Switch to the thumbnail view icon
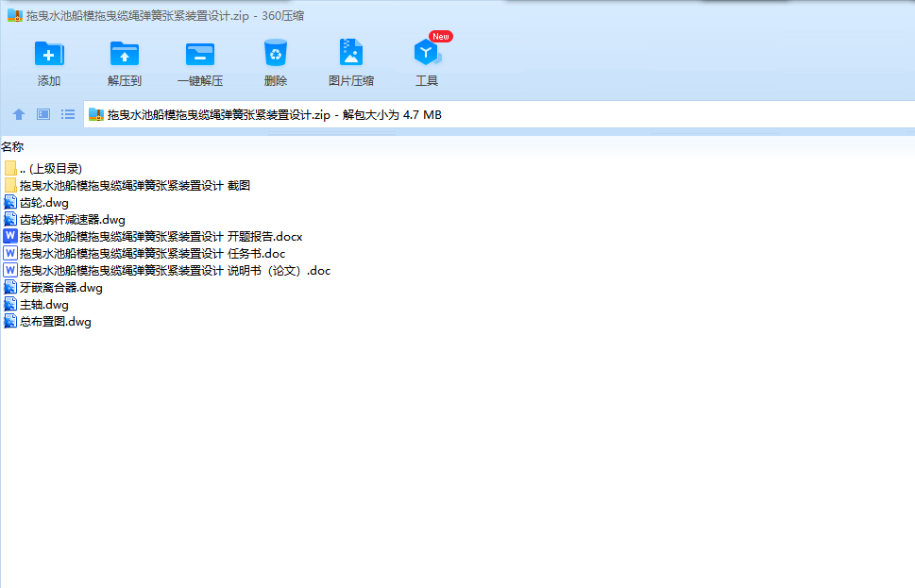915x588 pixels. (43, 114)
